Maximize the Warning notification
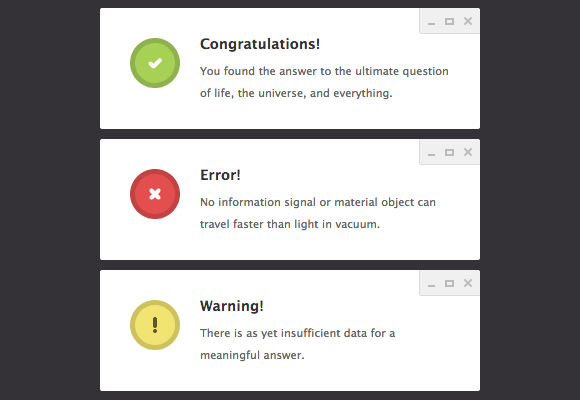This screenshot has width=580, height=400. [x=449, y=283]
